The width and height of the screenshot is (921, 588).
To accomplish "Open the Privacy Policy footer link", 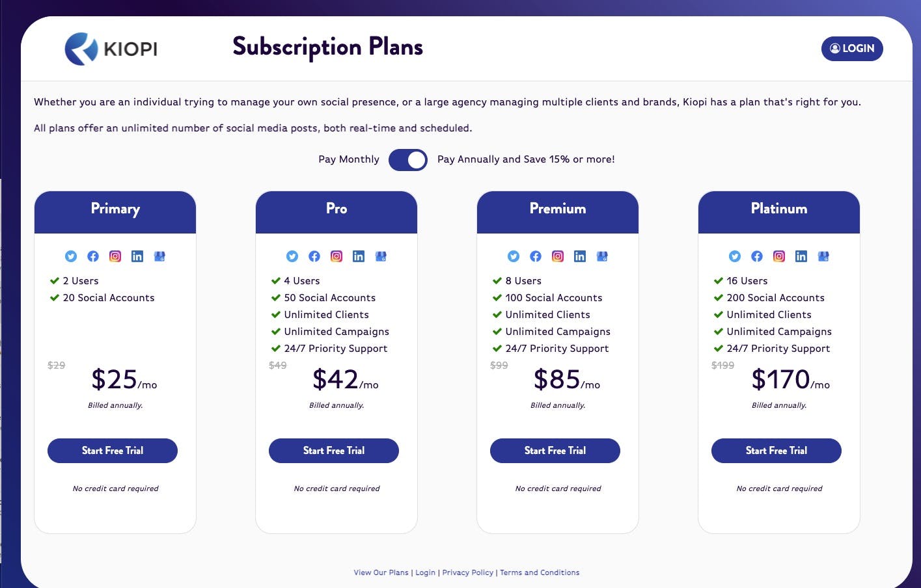I will click(x=468, y=572).
